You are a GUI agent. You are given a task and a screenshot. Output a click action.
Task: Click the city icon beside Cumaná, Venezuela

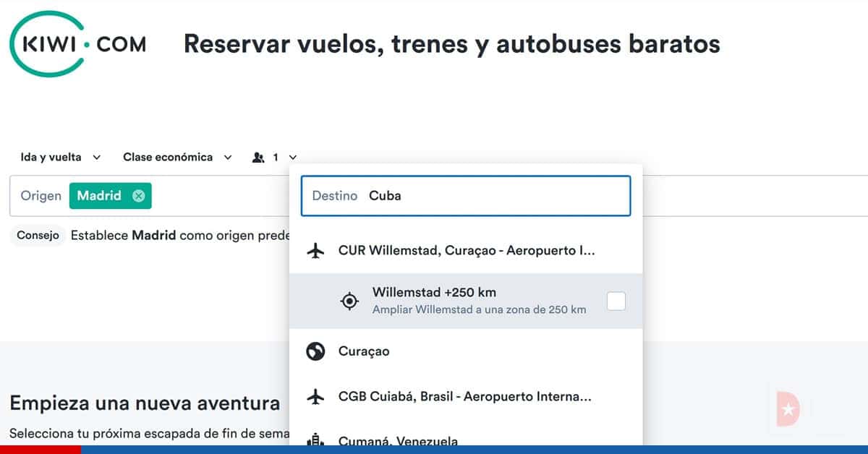(315, 440)
